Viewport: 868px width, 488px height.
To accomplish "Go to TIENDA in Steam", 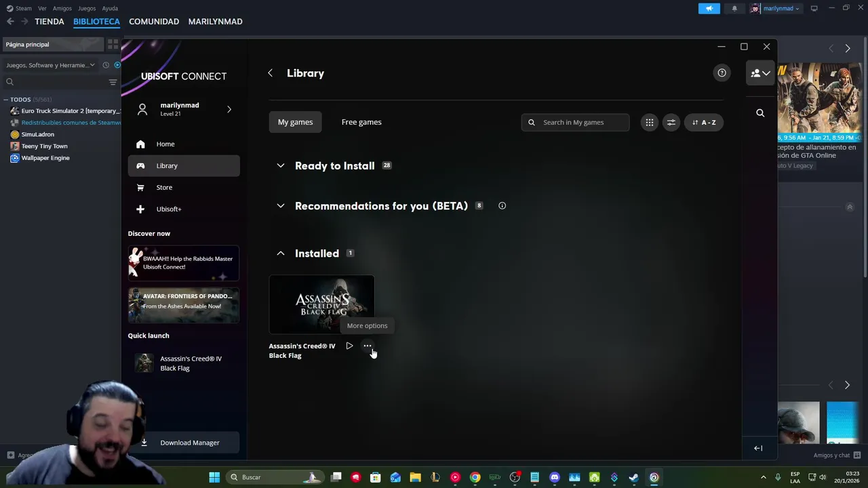I will tap(50, 22).
